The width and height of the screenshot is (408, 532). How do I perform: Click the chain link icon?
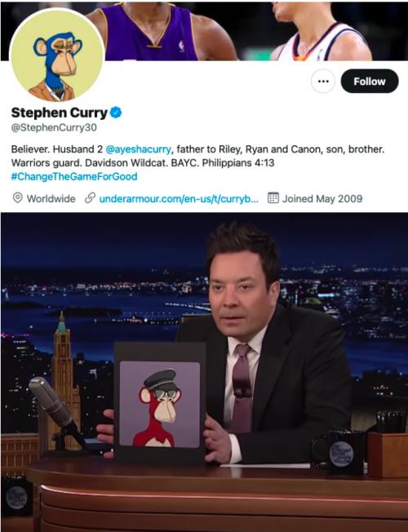[x=90, y=197]
